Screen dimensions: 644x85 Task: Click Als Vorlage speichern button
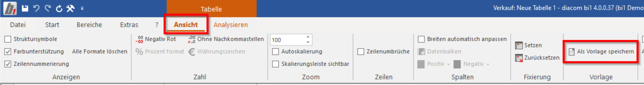click(x=601, y=52)
